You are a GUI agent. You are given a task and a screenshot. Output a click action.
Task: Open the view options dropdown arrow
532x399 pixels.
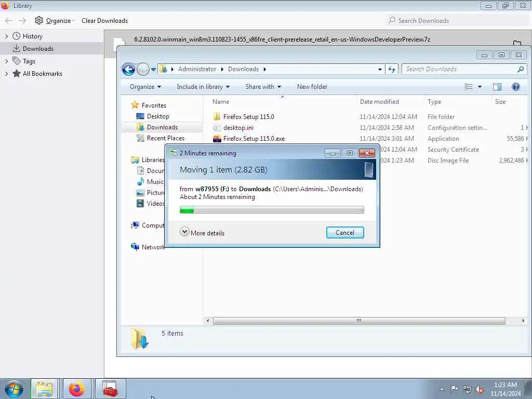coord(480,87)
